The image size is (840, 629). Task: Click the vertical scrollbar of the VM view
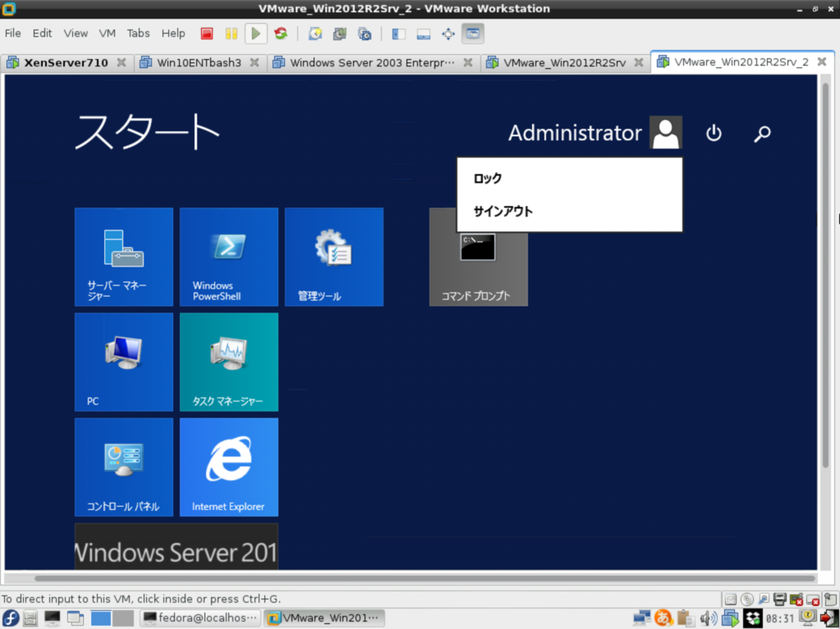click(x=825, y=275)
